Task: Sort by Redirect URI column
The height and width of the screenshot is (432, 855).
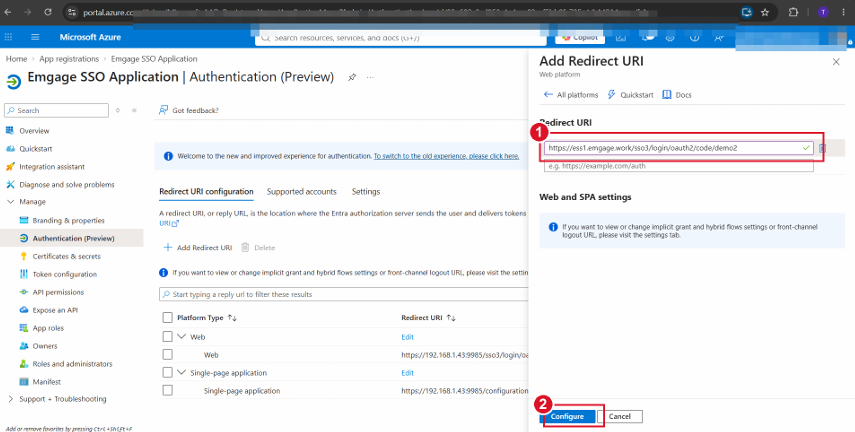Action: [x=428, y=317]
